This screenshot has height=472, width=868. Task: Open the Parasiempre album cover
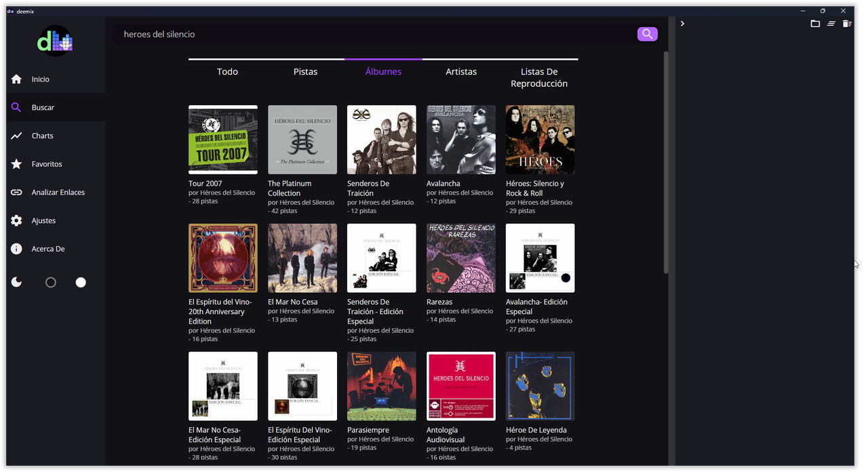[x=382, y=387]
